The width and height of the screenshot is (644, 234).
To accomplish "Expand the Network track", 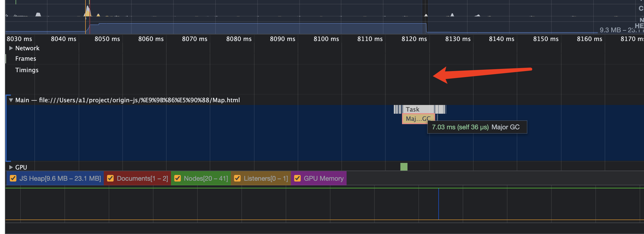I will 11,48.
